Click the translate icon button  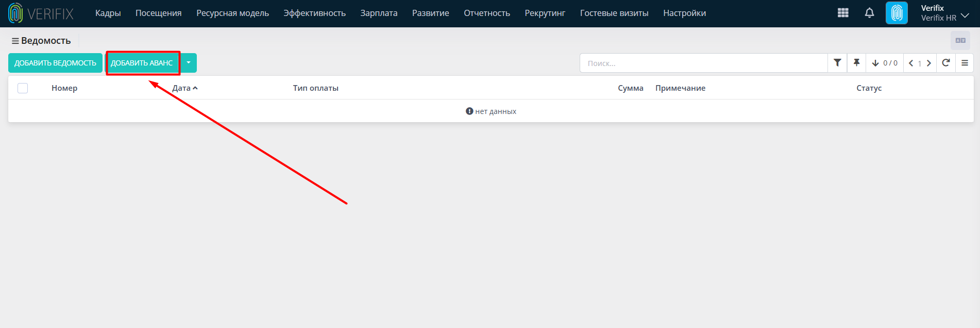960,41
